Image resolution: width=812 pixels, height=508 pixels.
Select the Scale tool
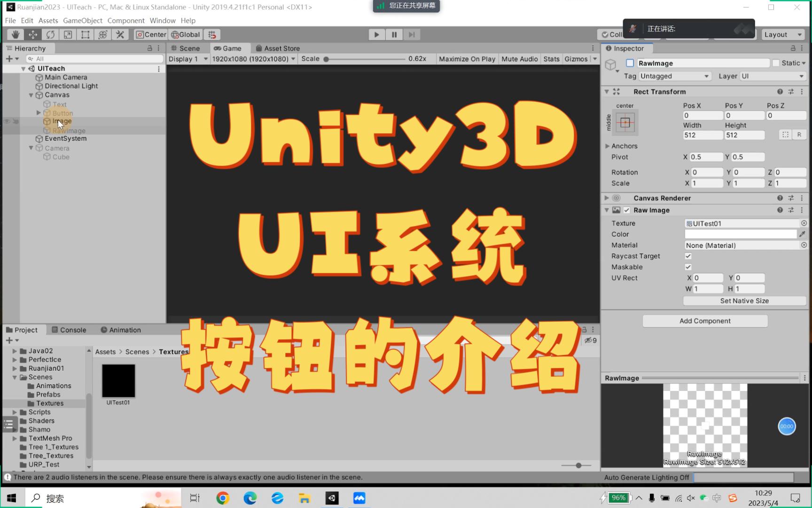68,34
